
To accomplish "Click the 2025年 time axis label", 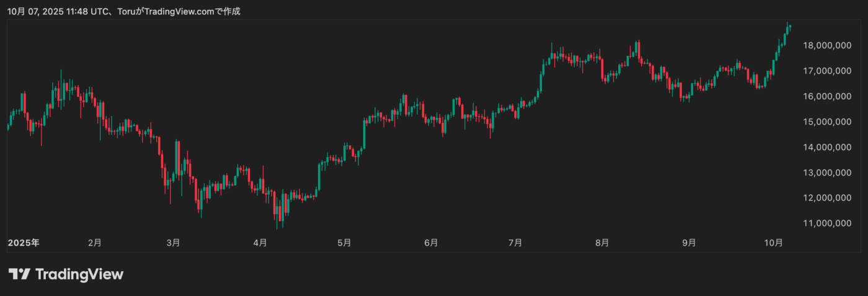I will (24, 243).
